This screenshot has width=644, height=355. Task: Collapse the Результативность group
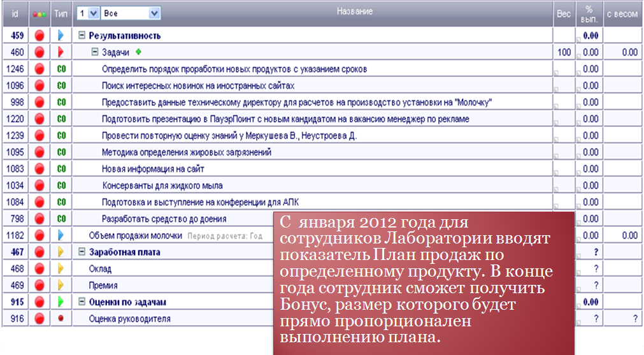(82, 36)
